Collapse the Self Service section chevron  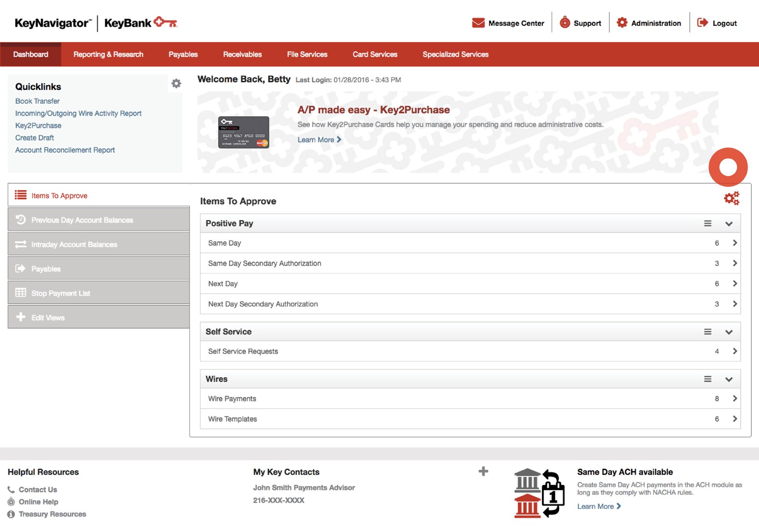[729, 332]
